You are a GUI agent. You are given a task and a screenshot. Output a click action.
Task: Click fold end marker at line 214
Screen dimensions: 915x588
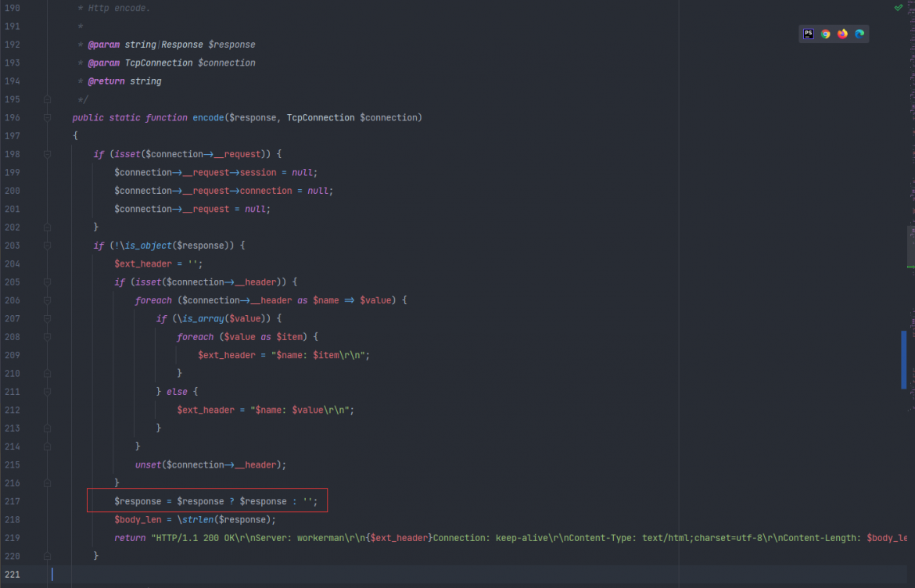pos(47,446)
